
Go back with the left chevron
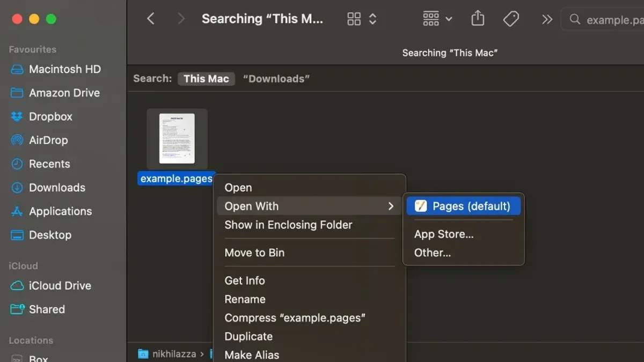click(x=151, y=19)
